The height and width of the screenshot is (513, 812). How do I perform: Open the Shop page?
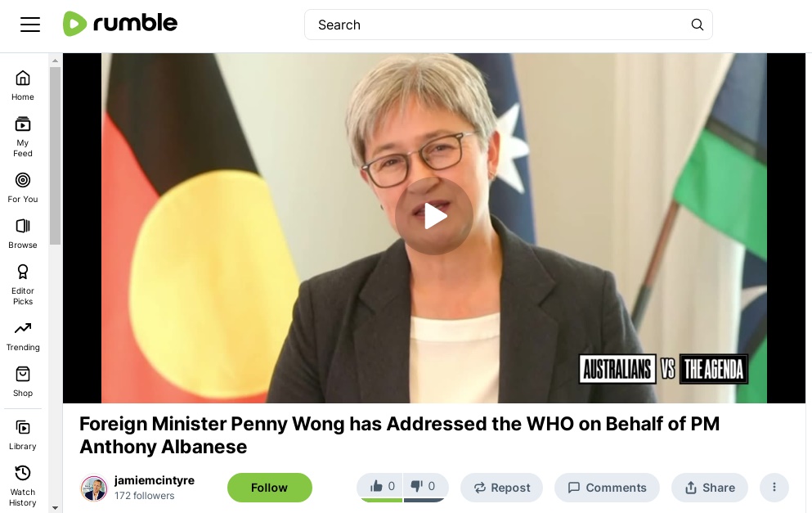23,382
